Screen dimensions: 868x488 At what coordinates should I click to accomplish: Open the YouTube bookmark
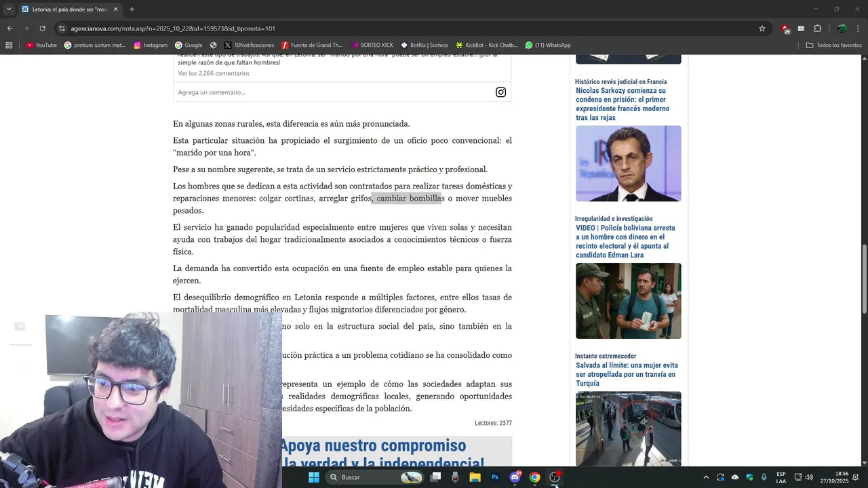tap(41, 45)
